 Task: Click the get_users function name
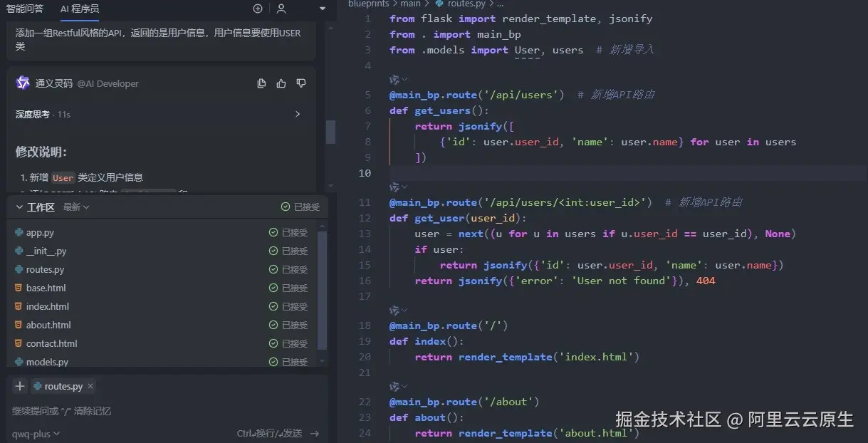point(442,110)
